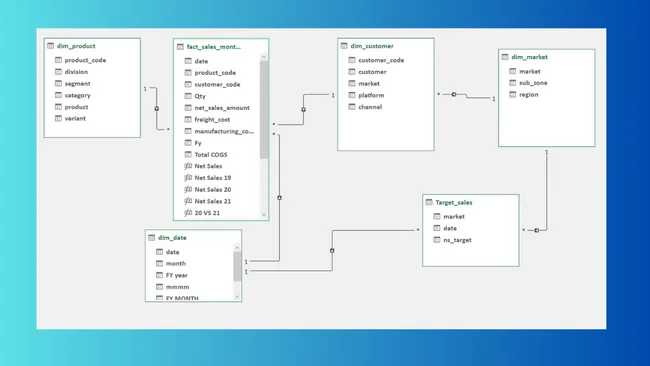This screenshot has width=650, height=366.
Task: Select relationship line between dim_product and fact_sales
Action: 157,109
